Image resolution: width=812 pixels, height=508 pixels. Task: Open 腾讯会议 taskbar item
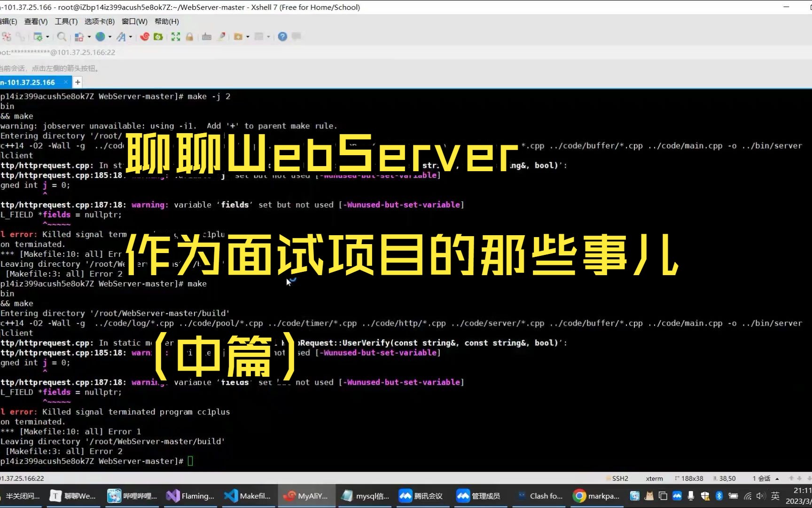422,496
